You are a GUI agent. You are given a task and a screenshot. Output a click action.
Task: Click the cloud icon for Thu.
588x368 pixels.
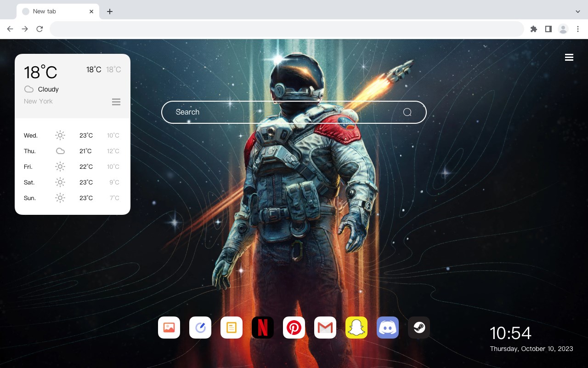click(60, 151)
